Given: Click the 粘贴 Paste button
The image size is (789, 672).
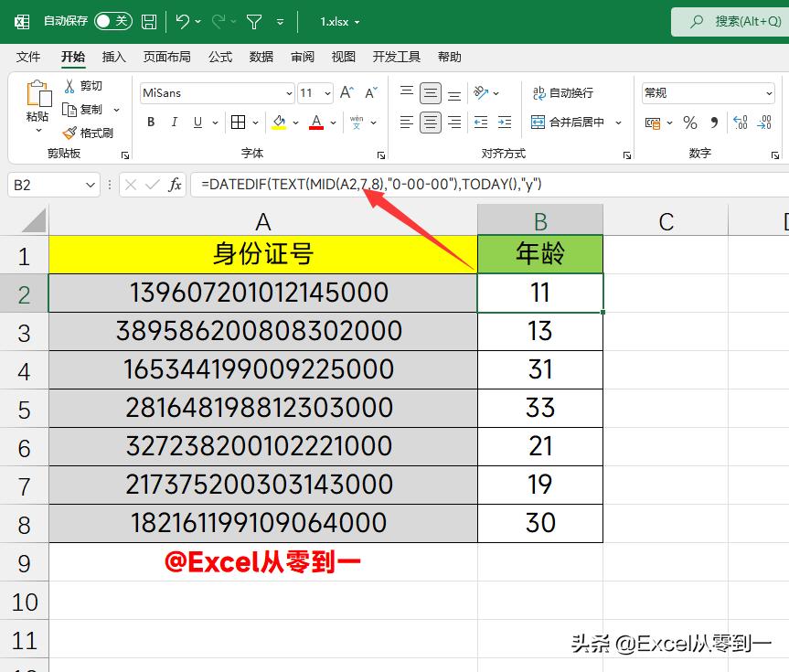Looking at the screenshot, I should (x=37, y=101).
